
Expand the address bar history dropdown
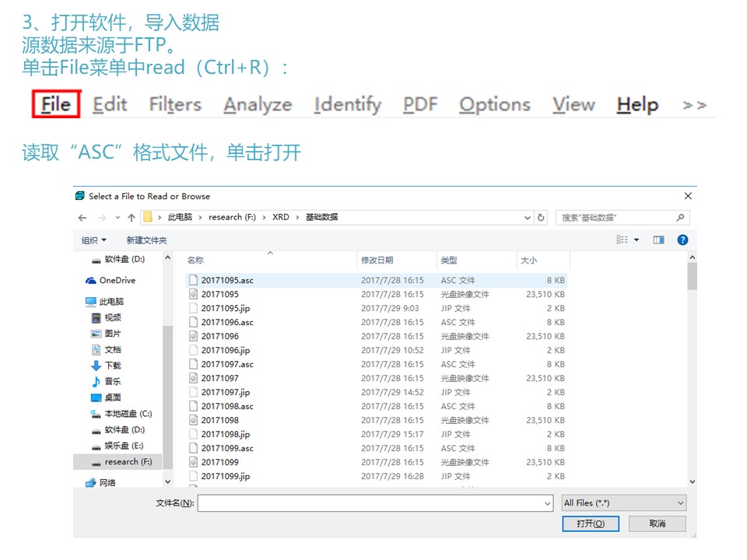pos(528,218)
